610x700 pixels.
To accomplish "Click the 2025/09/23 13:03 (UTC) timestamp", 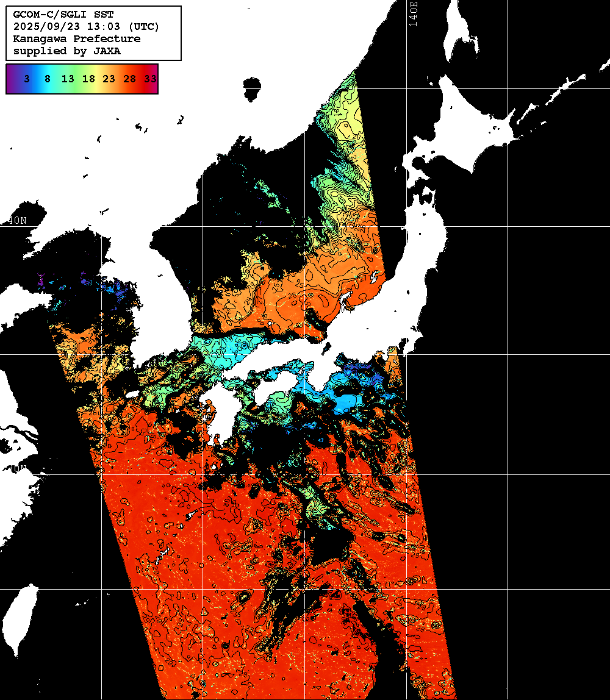I will tap(86, 27).
